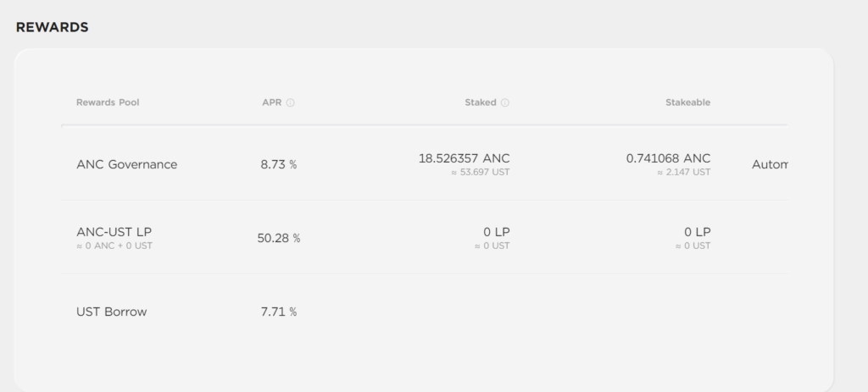Click the Staked column header text
The width and height of the screenshot is (868, 392).
point(481,102)
